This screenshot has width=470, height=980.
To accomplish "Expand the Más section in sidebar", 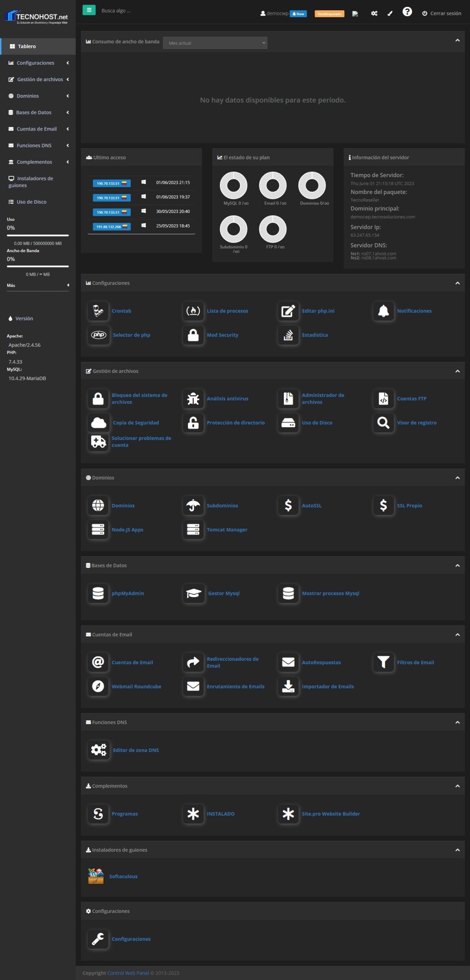I will point(38,285).
